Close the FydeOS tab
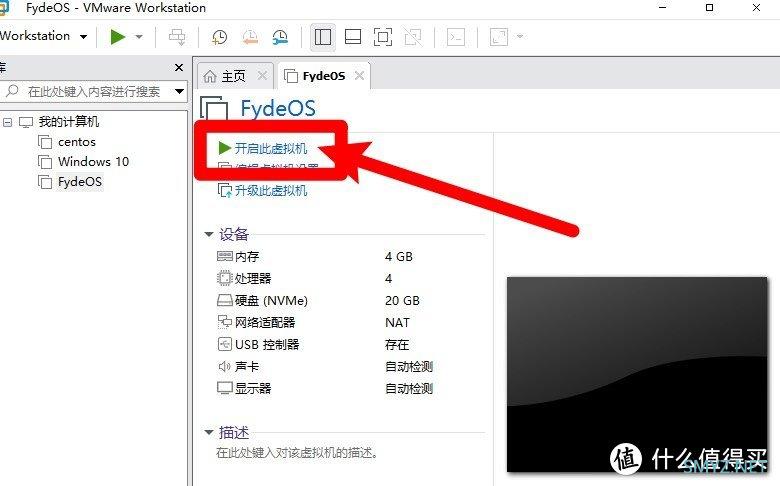Viewport: 780px width, 486px height. coord(359,76)
